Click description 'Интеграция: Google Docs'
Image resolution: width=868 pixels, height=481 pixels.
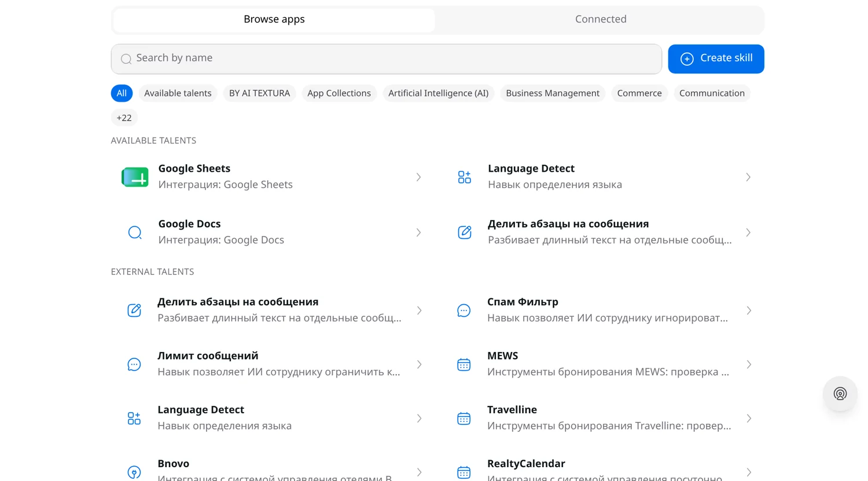pos(221,240)
